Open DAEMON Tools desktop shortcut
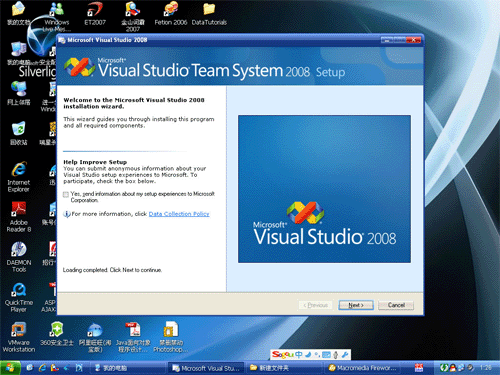The height and width of the screenshot is (375, 500). (x=18, y=257)
